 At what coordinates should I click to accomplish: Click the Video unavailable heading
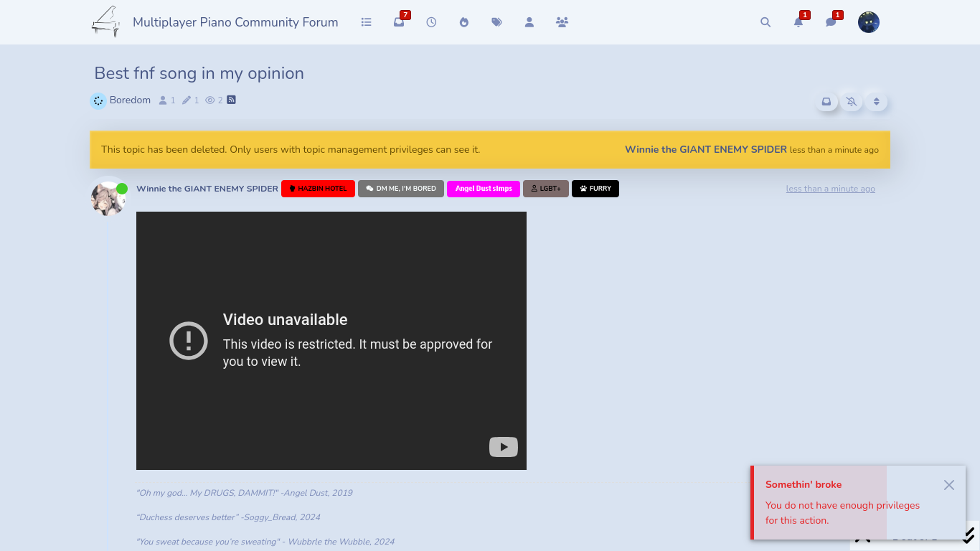point(285,320)
